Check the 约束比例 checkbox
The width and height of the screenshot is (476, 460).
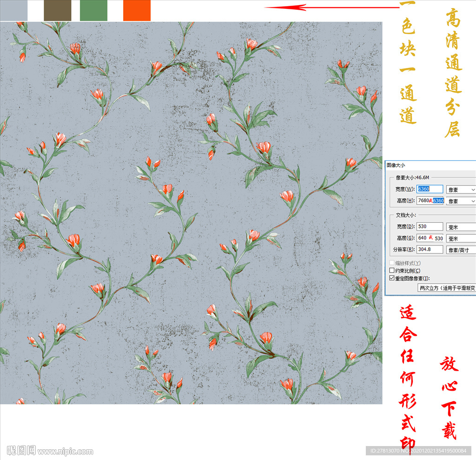click(391, 271)
